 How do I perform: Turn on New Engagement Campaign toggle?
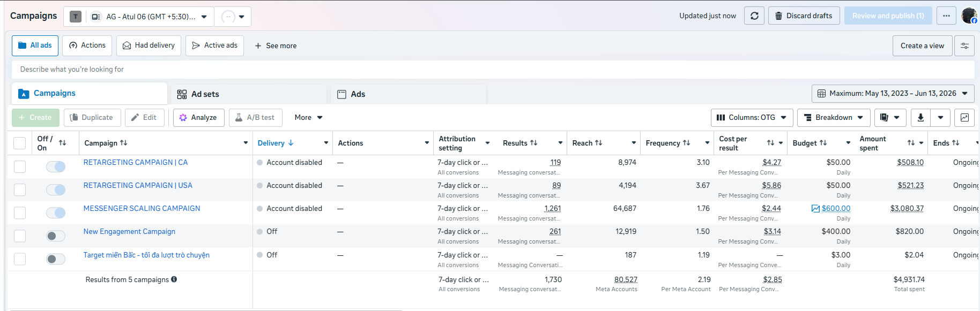(x=56, y=236)
